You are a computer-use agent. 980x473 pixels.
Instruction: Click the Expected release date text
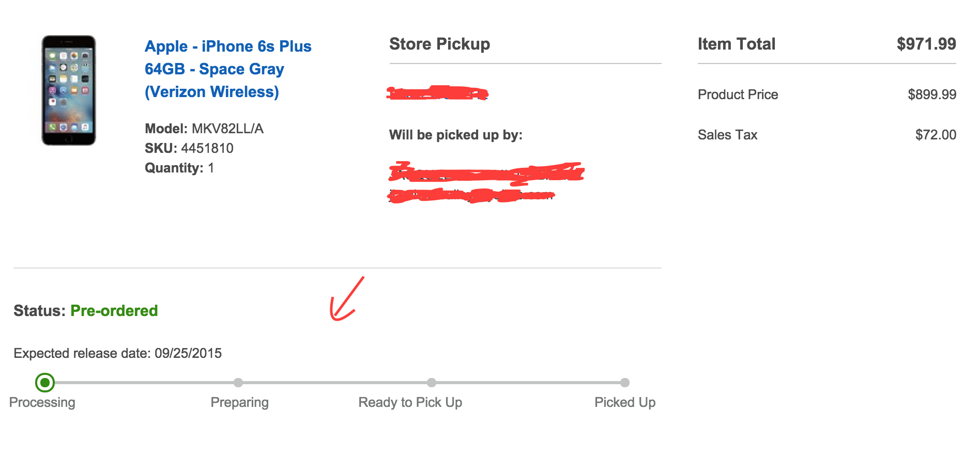[x=117, y=354]
